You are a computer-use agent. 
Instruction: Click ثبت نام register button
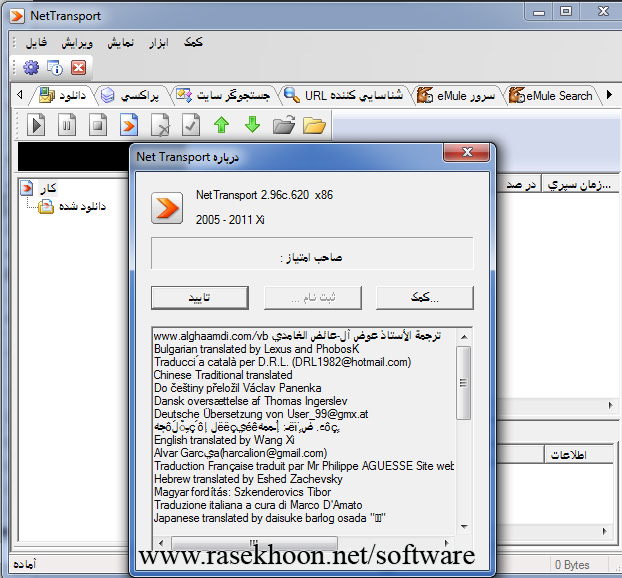(313, 298)
